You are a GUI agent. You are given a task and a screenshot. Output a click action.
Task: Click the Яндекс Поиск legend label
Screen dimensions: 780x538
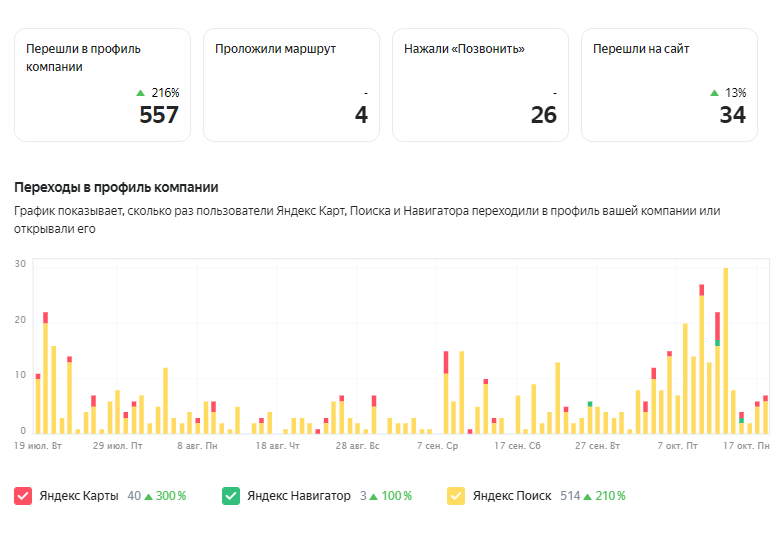click(x=512, y=496)
